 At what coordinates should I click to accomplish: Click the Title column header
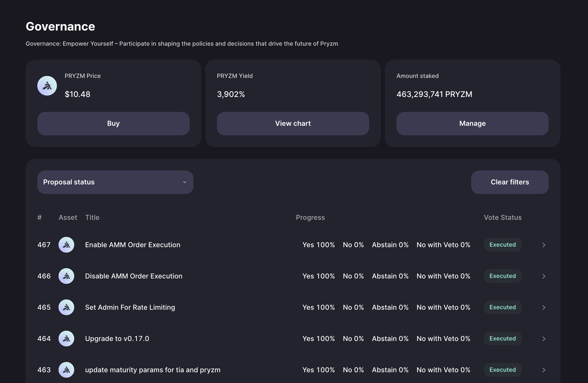click(x=92, y=217)
